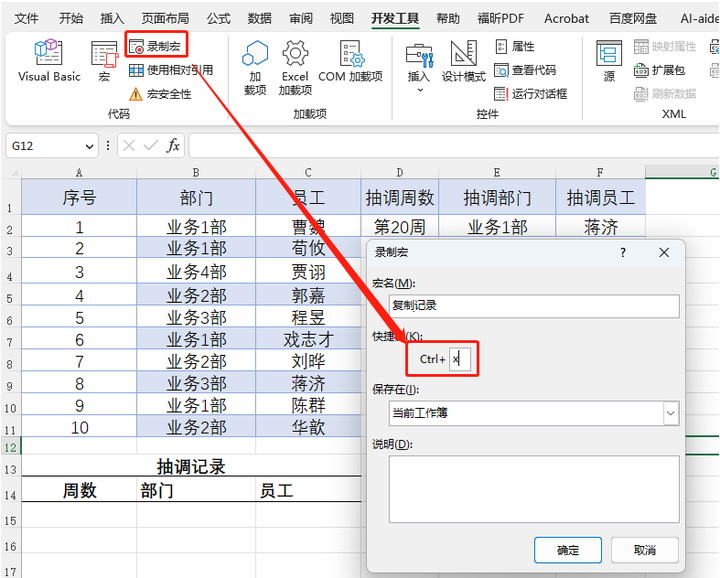
Task: Select the column B header
Action: pos(196,173)
